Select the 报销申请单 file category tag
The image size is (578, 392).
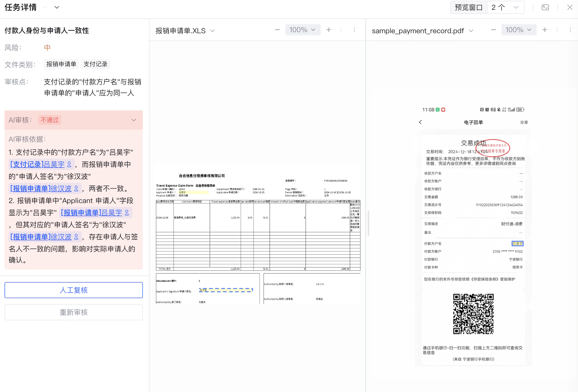point(61,64)
